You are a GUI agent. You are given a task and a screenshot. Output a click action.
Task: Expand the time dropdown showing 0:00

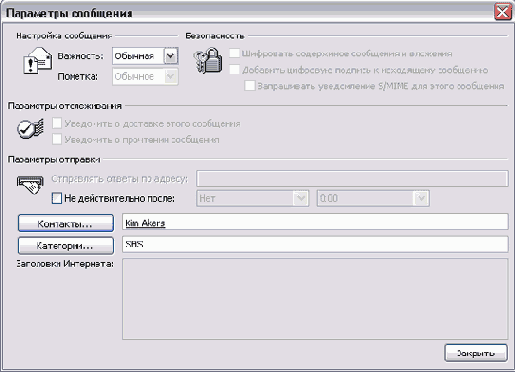(421, 198)
